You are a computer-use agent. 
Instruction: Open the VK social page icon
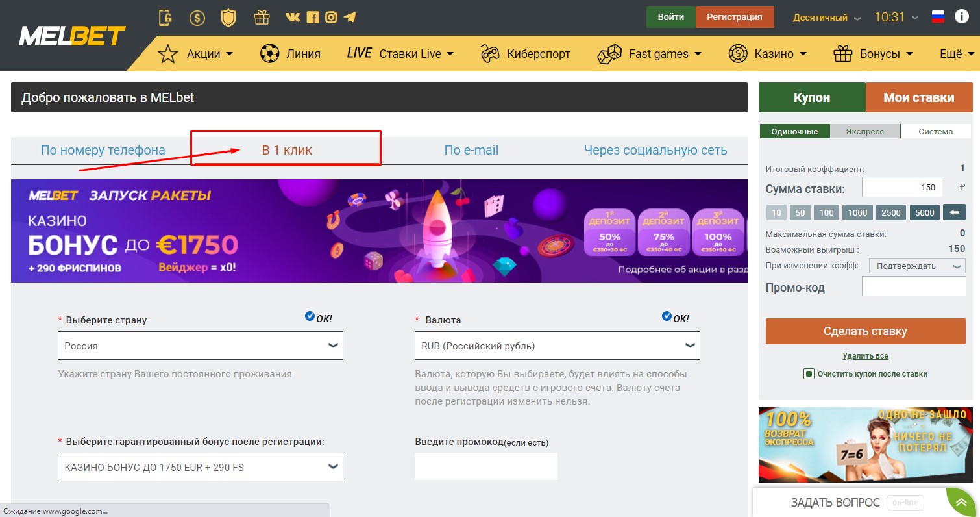point(293,18)
